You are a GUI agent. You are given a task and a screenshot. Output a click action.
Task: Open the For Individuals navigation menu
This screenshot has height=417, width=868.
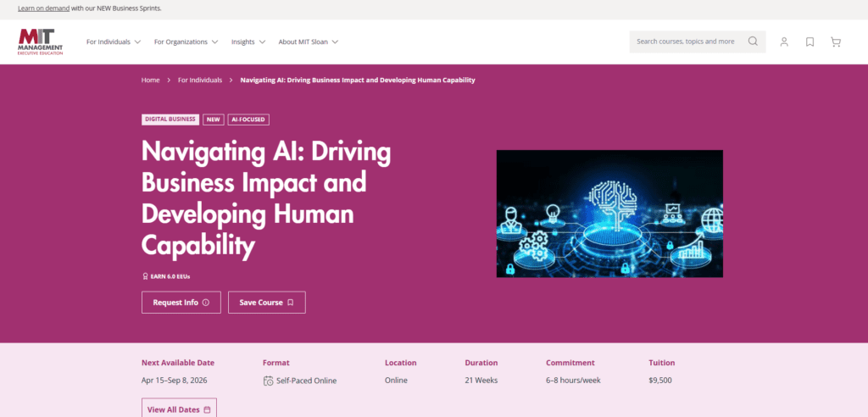click(x=114, y=42)
